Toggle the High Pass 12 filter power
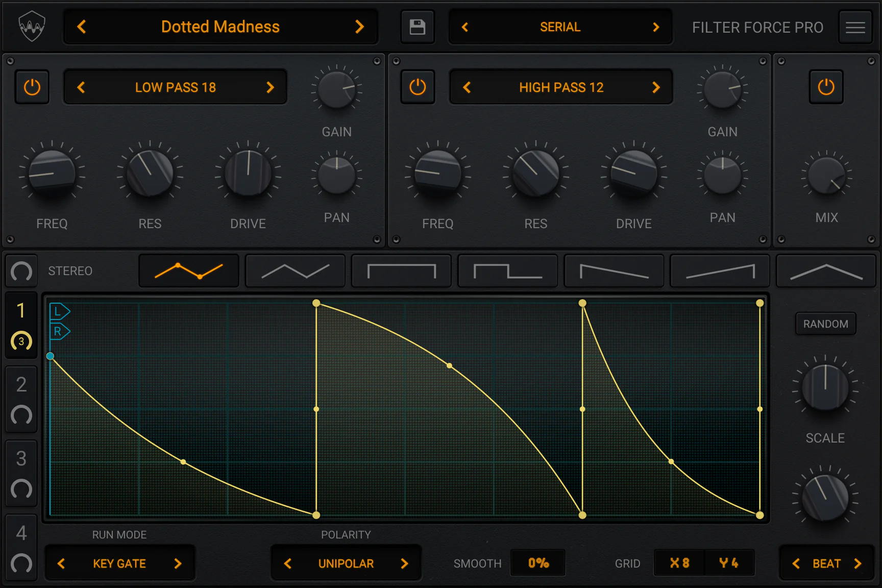Viewport: 882px width, 588px height. [x=418, y=87]
